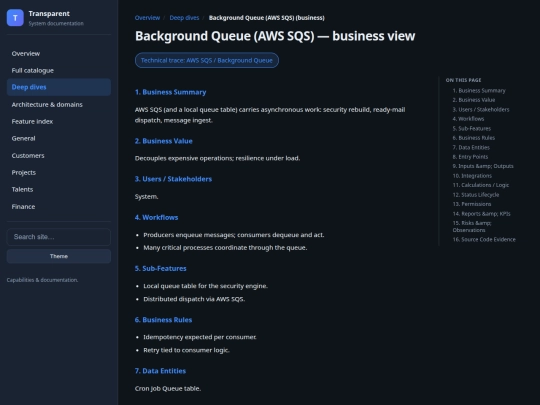Go to Architecture & domains
Image resolution: width=540 pixels, height=405 pixels.
tap(59, 104)
